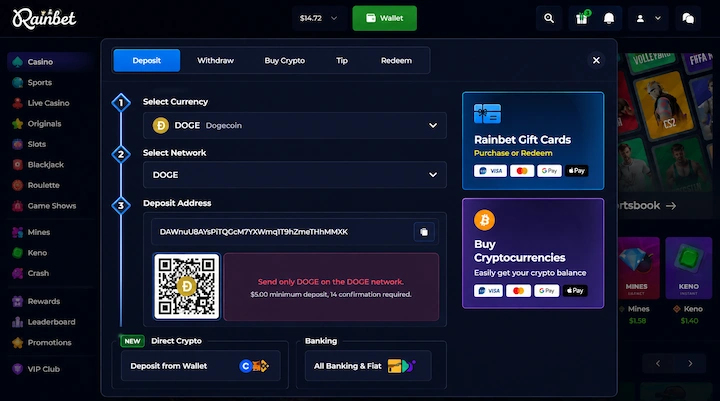Switch to the Redeem tab
This screenshot has height=401, width=720.
[396, 61]
